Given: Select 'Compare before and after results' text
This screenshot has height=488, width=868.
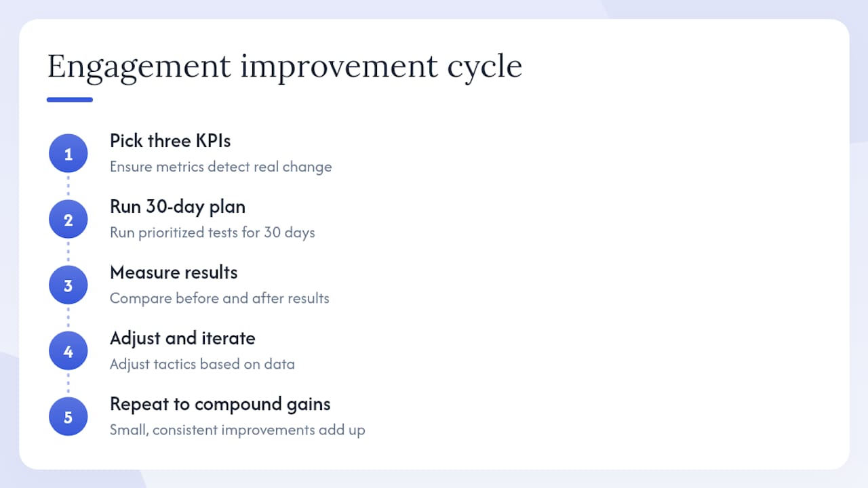Looking at the screenshot, I should (x=220, y=298).
